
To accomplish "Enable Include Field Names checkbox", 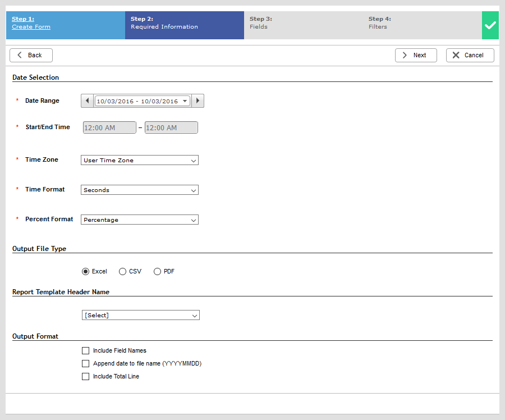I will (85, 351).
